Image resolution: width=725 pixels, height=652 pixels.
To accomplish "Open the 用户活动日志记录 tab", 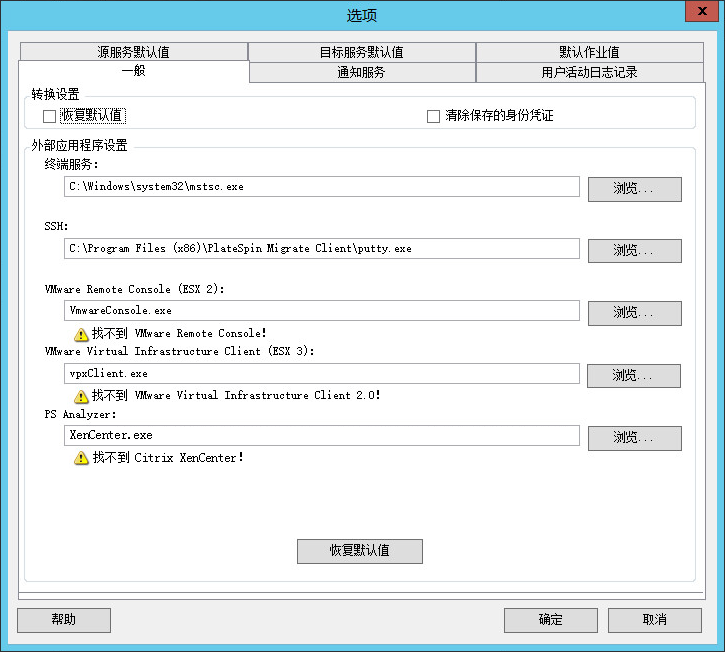I will [x=589, y=72].
